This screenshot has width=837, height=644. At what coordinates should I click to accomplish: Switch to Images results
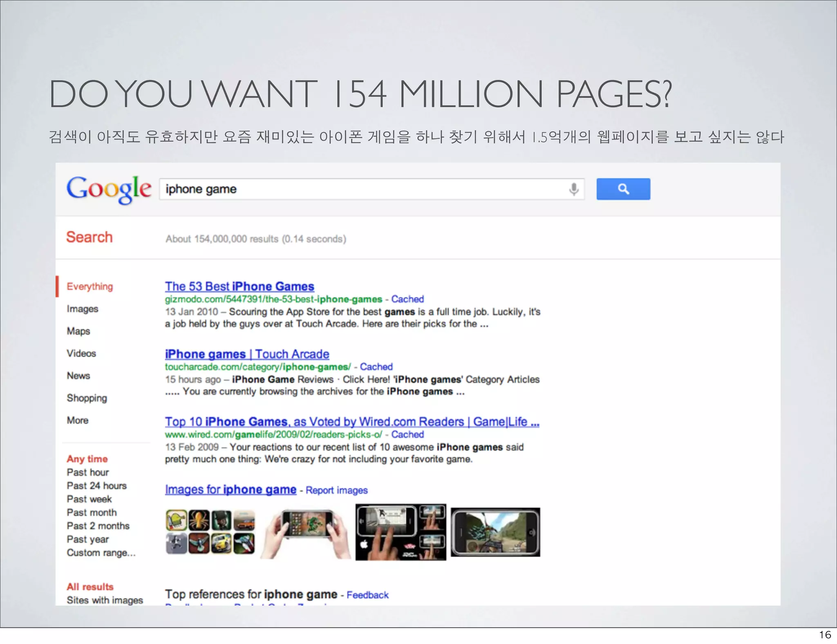[83, 309]
